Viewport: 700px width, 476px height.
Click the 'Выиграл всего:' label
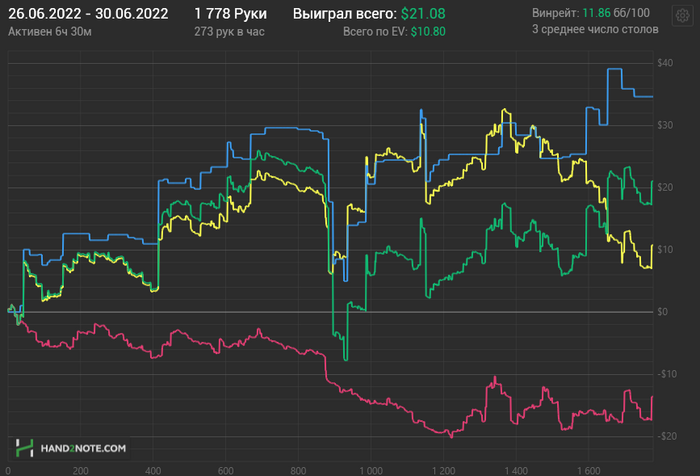(345, 14)
